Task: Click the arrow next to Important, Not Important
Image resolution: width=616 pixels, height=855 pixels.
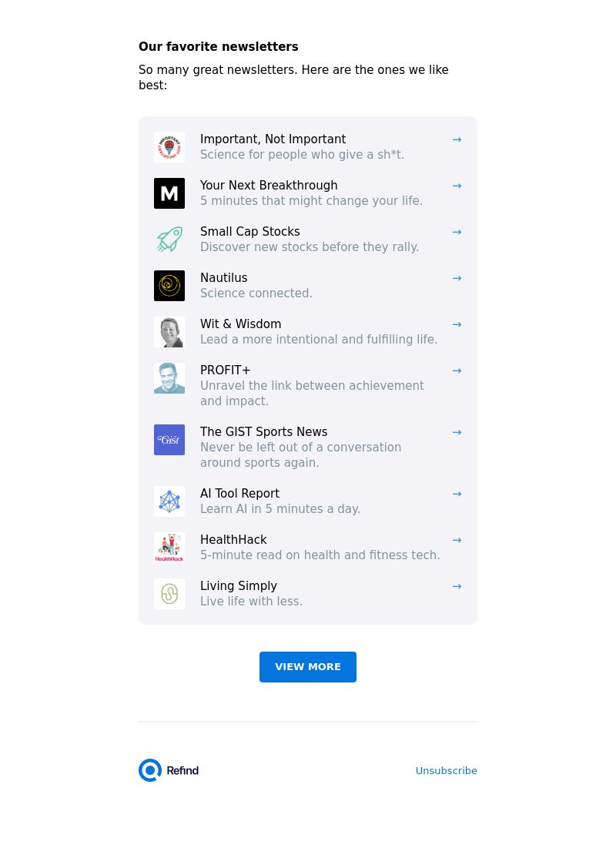Action: point(457,139)
